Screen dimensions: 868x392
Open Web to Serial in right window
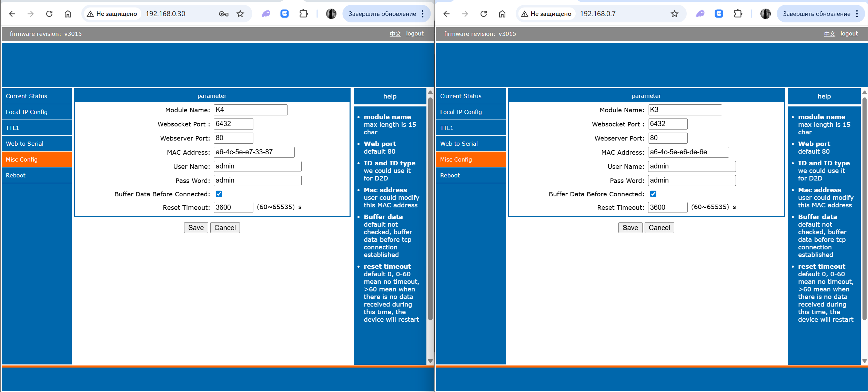click(x=459, y=144)
